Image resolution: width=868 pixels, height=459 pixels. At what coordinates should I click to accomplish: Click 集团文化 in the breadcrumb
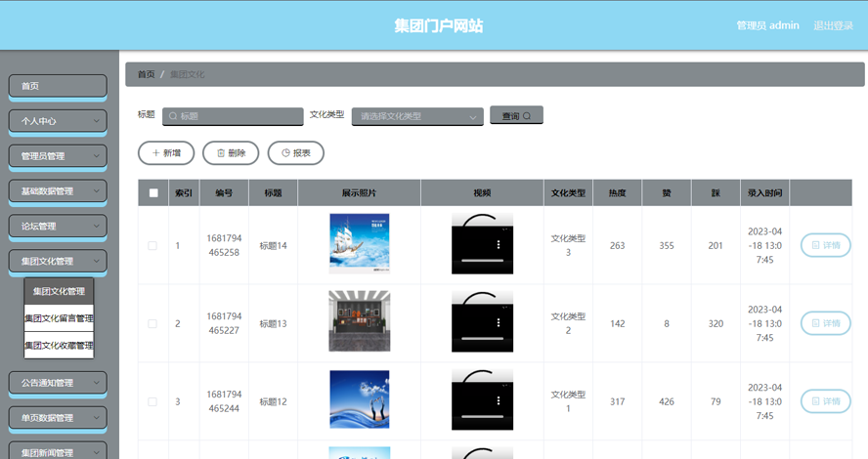click(x=187, y=74)
